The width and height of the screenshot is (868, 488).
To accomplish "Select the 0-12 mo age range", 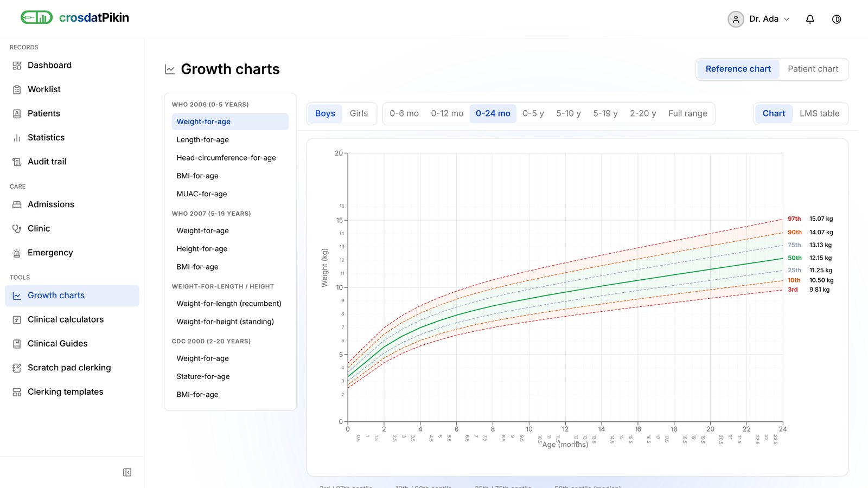I will click(447, 113).
